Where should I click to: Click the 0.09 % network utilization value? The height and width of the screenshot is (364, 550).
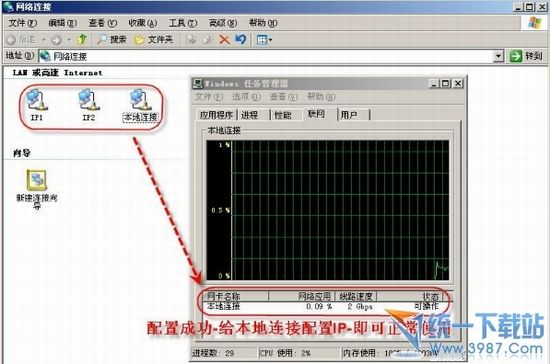319,306
